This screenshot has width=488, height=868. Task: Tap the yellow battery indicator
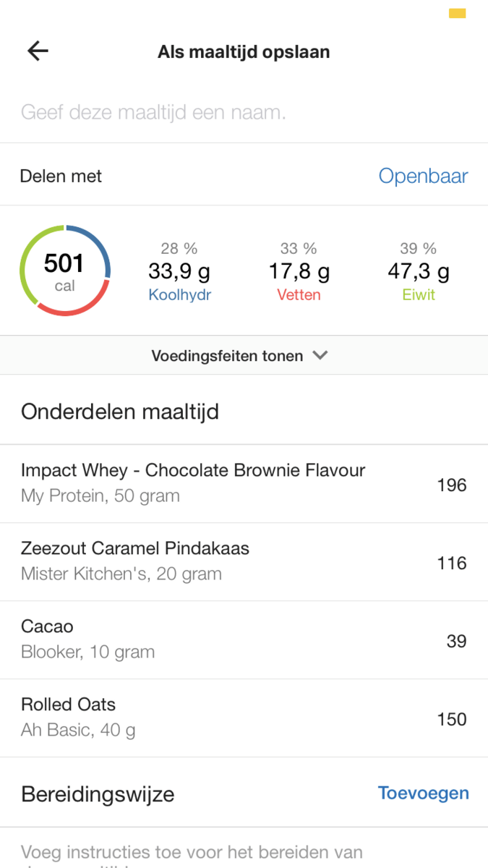[x=457, y=13]
